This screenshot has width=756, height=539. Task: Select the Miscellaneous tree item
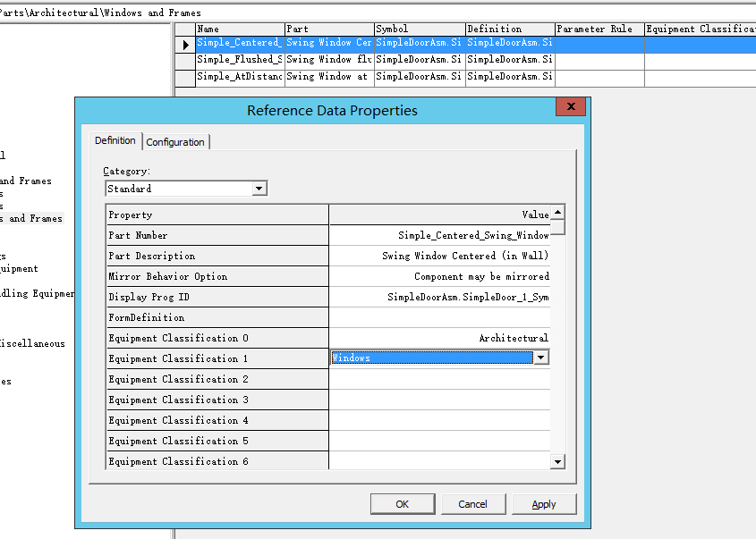click(x=32, y=343)
